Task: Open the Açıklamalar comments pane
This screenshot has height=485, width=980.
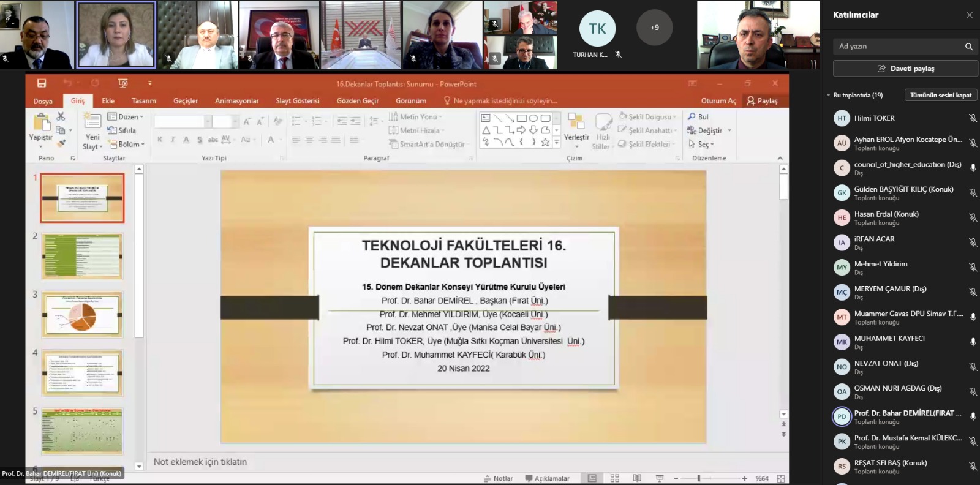Action: 547,478
